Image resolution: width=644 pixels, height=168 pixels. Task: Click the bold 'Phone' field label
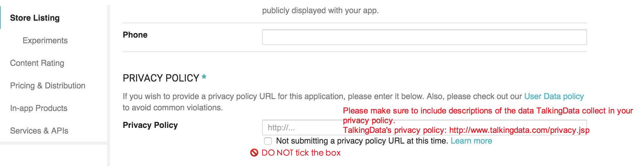(135, 35)
